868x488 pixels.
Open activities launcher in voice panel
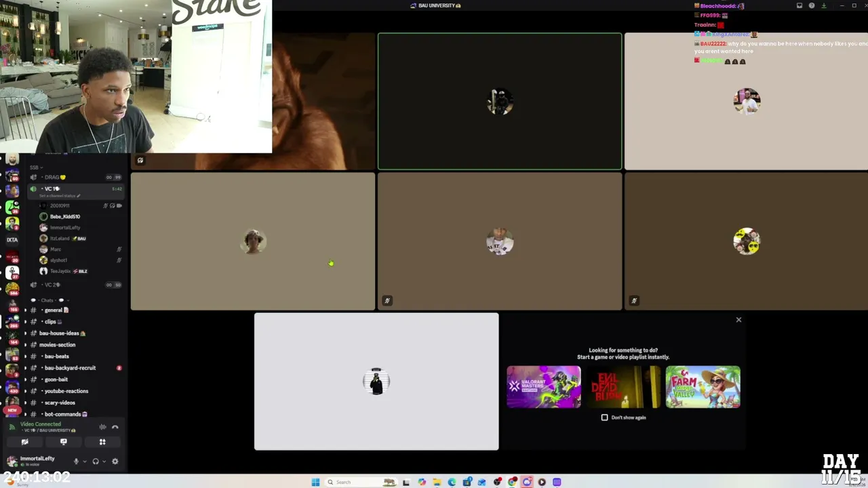pos(102,442)
